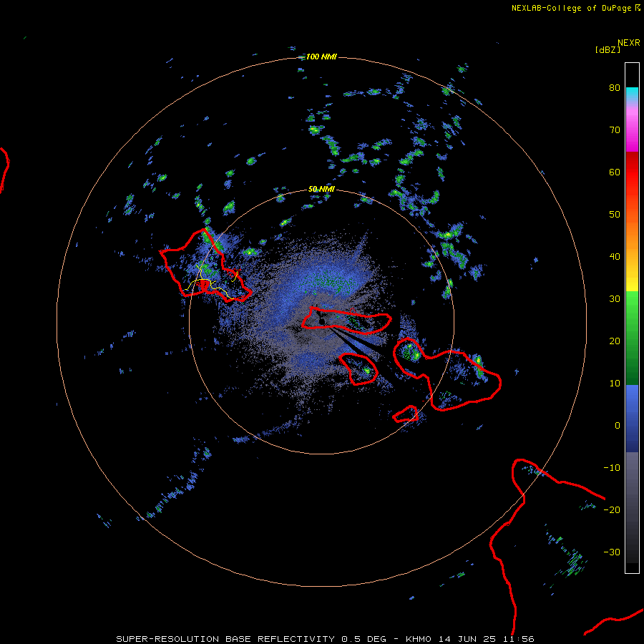Screen dimensions: 644x644
Task: Click the small Kahoolawe island outline
Action: [406, 414]
